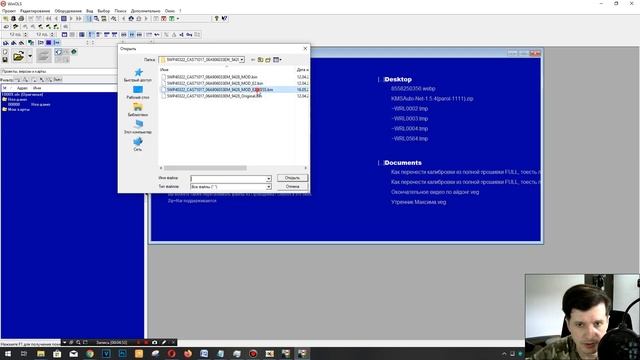Open the ~WRL0564.tmp link
The height and width of the screenshot is (360, 640).
[x=409, y=138]
